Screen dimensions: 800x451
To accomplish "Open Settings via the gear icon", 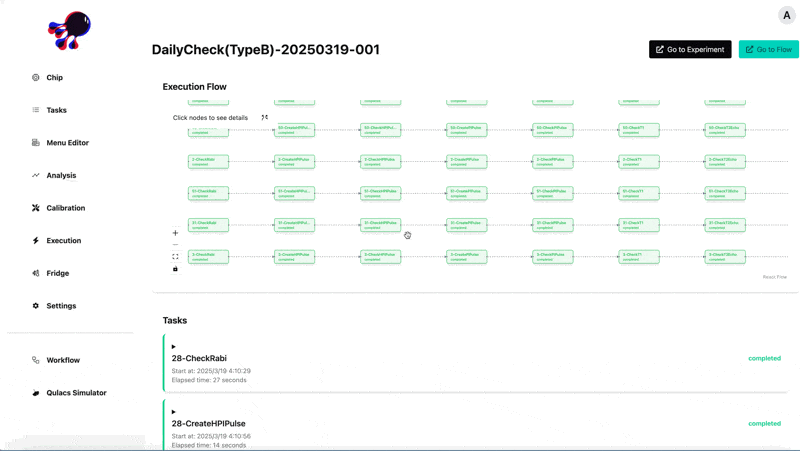I will (36, 306).
